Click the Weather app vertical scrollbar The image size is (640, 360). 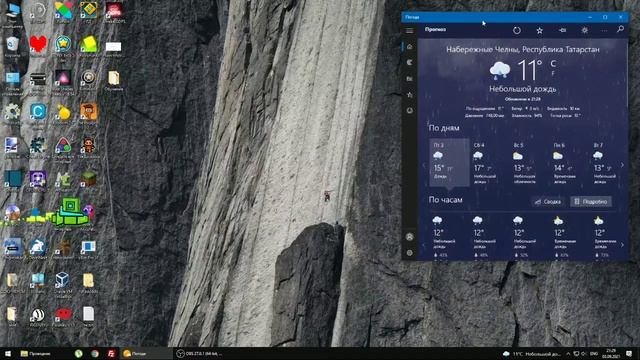628,73
